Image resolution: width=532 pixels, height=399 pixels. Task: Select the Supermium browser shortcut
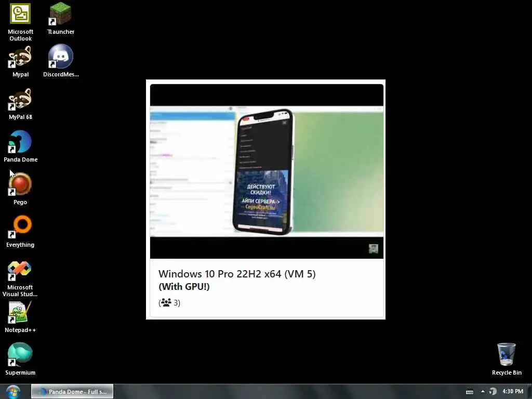20,359
